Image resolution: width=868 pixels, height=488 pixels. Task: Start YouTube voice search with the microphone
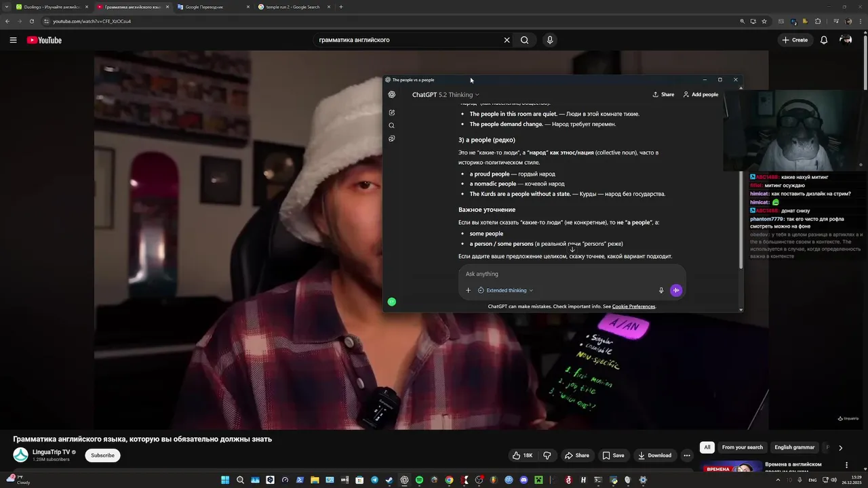pos(550,40)
